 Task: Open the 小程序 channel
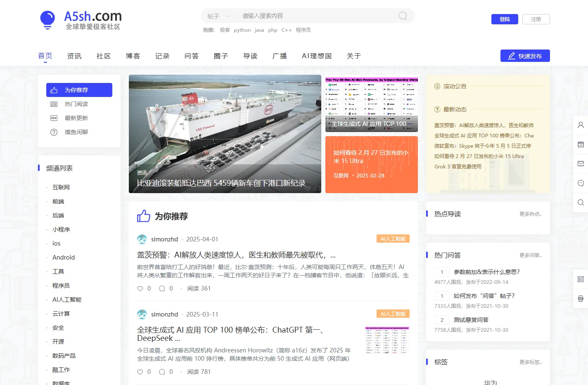tap(61, 229)
